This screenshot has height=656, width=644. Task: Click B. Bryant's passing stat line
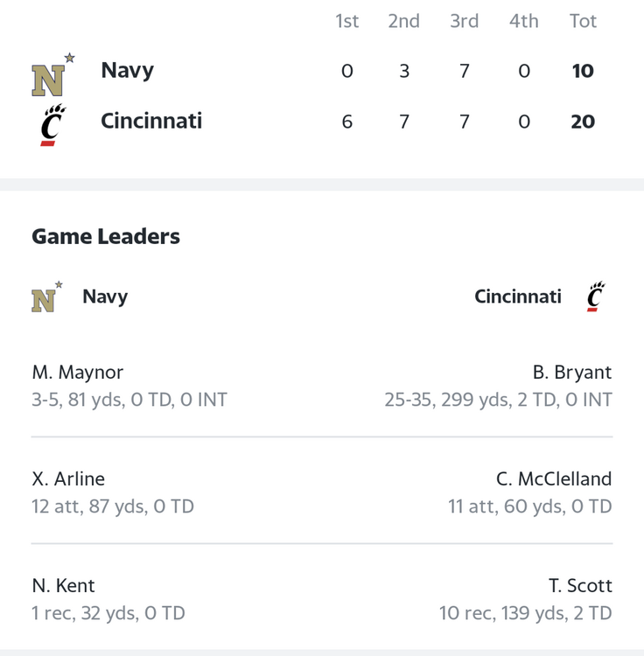(x=499, y=400)
